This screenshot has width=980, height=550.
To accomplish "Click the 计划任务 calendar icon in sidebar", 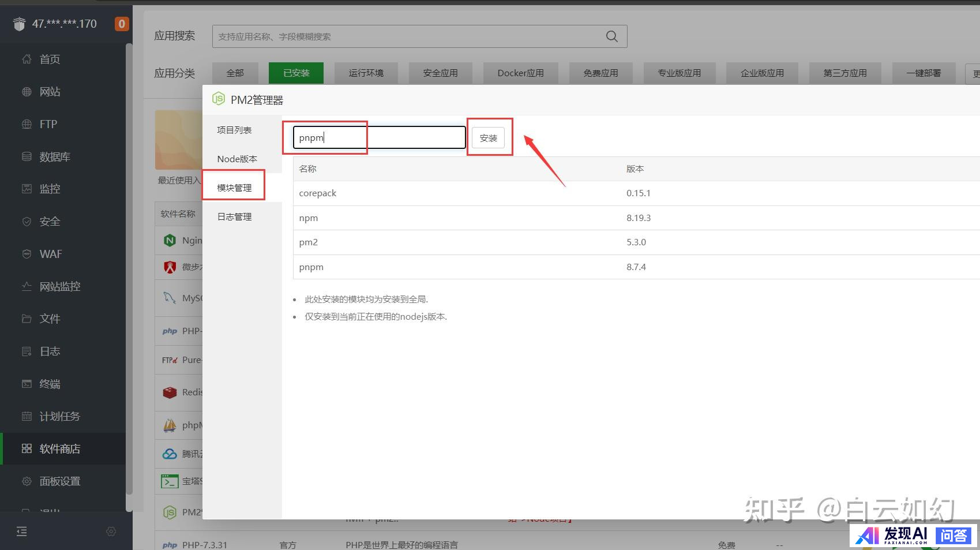I will (27, 416).
